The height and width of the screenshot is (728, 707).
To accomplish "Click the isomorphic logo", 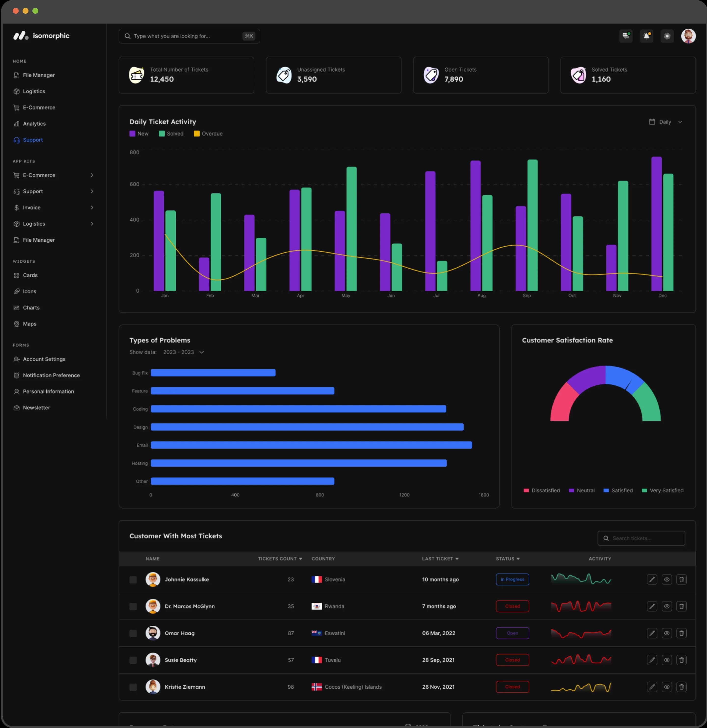I will pos(41,36).
